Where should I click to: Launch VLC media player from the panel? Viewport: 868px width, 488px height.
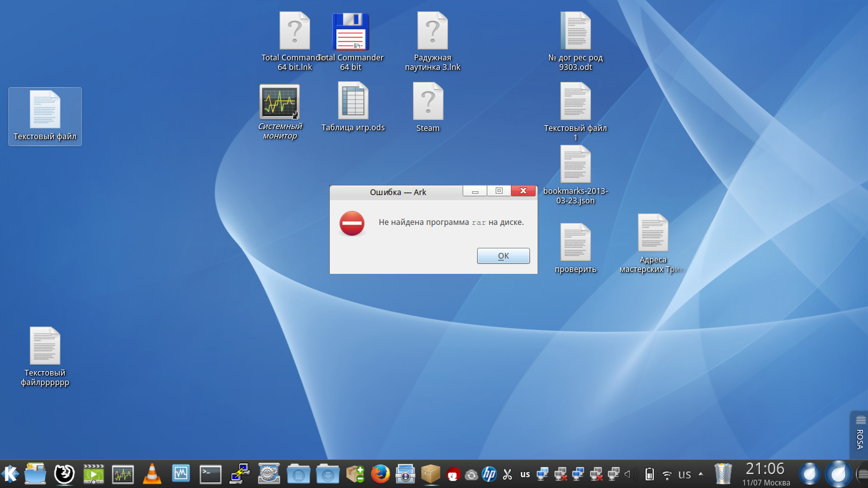coord(152,473)
